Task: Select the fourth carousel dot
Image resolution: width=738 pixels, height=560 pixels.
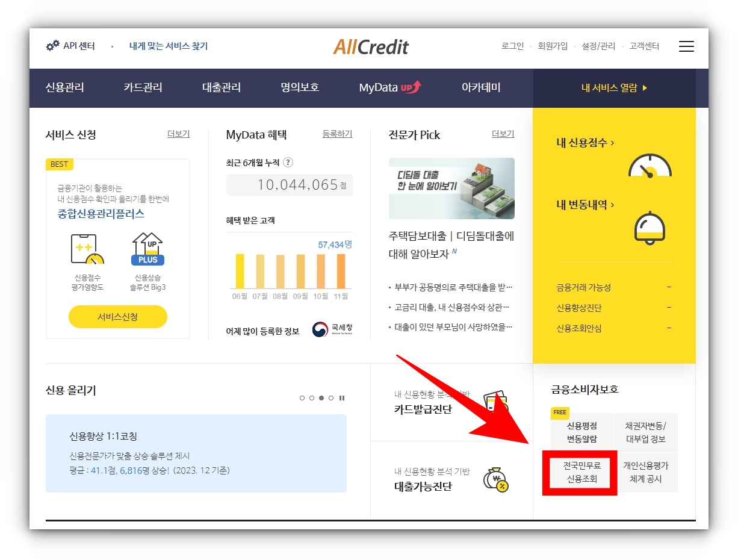Action: (331, 397)
